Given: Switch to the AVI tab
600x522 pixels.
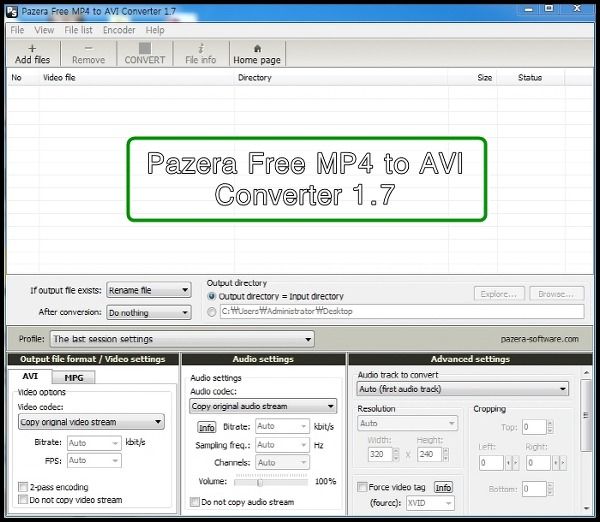Looking at the screenshot, I should pyautogui.click(x=30, y=376).
